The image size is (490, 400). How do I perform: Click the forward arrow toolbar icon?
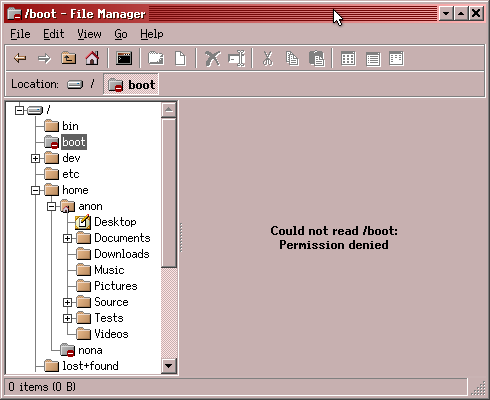click(x=44, y=59)
